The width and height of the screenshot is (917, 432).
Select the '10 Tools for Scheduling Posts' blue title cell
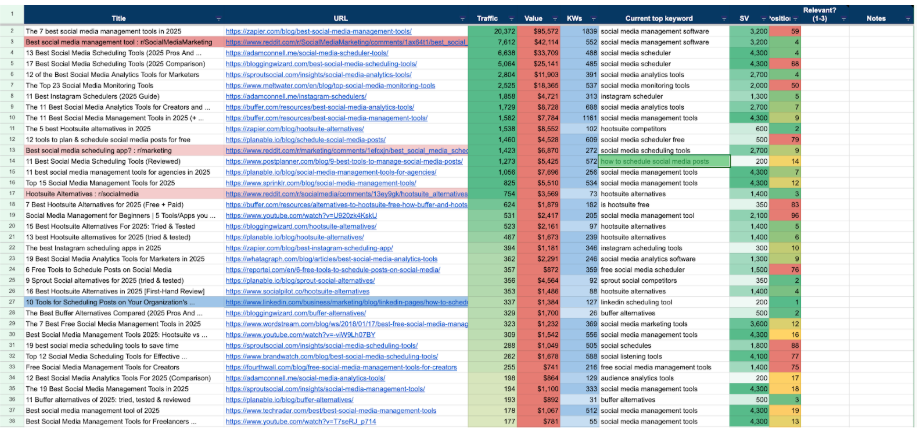(123, 302)
